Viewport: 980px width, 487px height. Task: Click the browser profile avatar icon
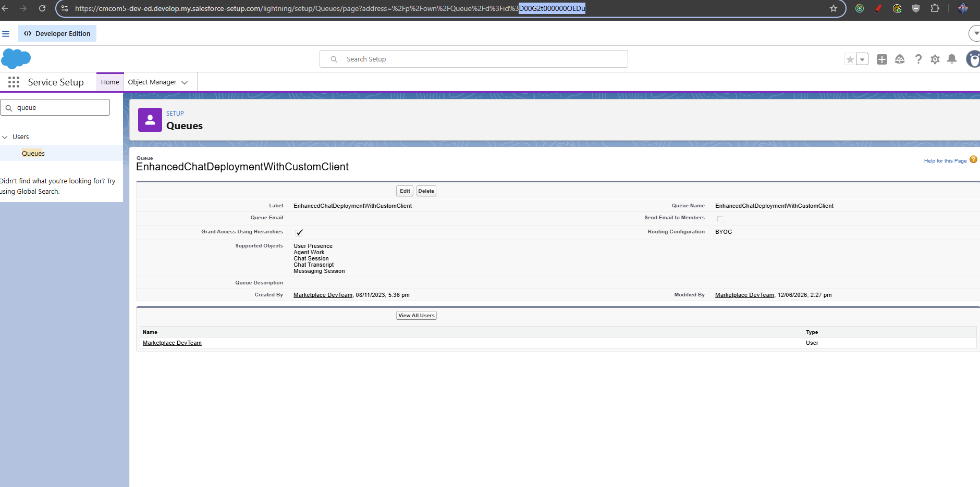963,8
